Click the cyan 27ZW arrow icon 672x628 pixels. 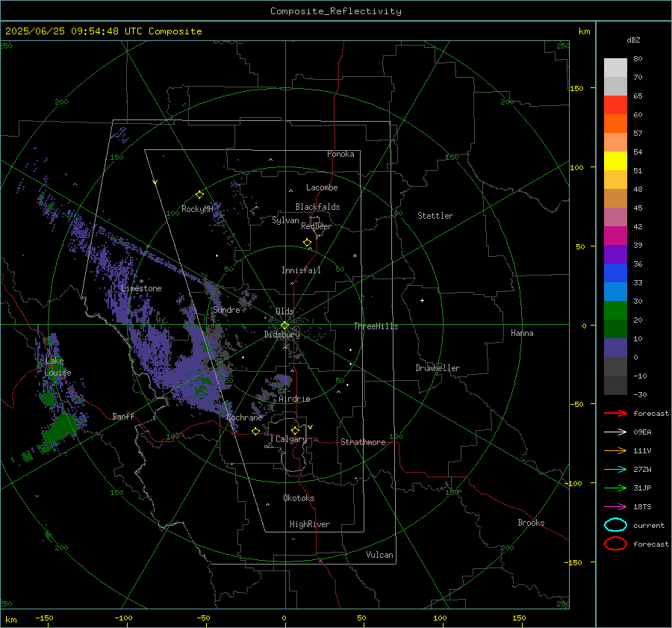coord(615,470)
